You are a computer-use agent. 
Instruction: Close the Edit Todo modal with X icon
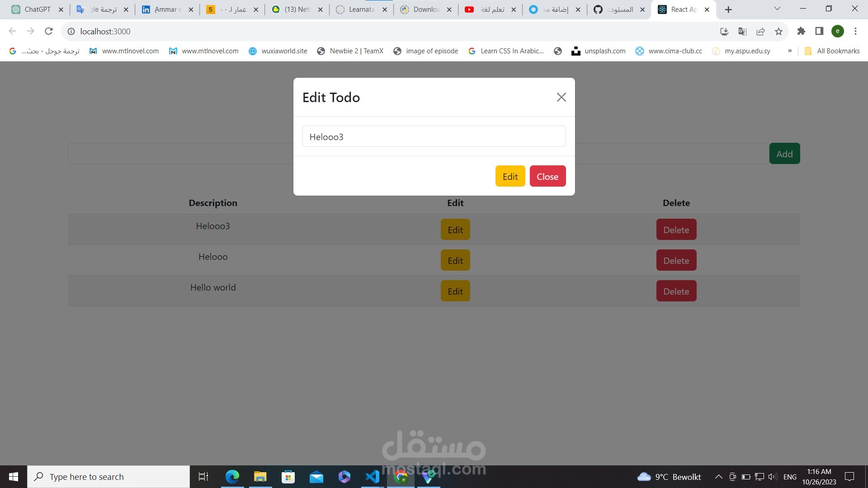(x=561, y=97)
